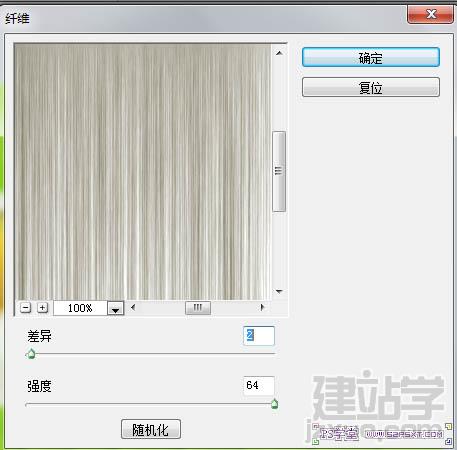Image resolution: width=457 pixels, height=450 pixels.
Task: Focus the 差异 value input field
Action: tap(259, 336)
